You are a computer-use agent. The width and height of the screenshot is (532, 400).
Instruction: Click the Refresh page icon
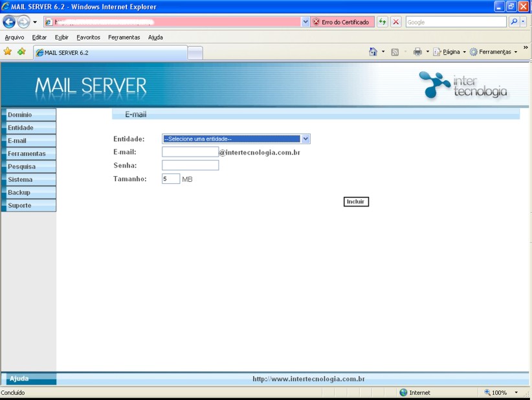click(x=382, y=22)
